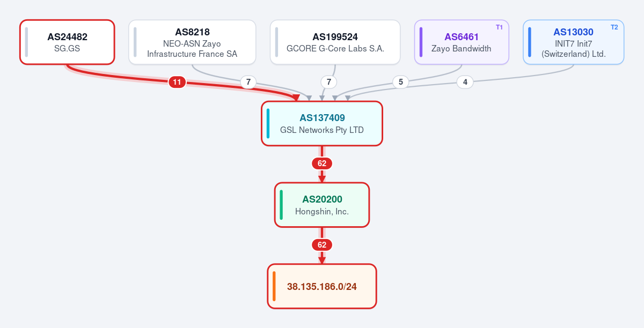
Task: Click the 62 badge below AS20200
Action: pyautogui.click(x=322, y=245)
